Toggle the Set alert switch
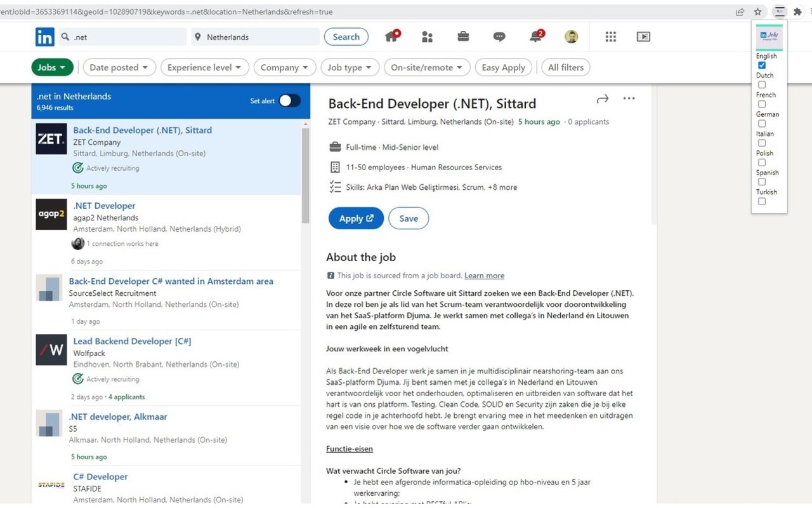This screenshot has width=812, height=508. point(290,100)
